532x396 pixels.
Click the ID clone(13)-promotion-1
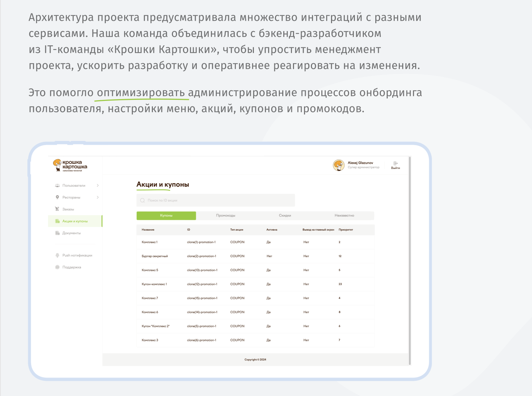point(202,270)
